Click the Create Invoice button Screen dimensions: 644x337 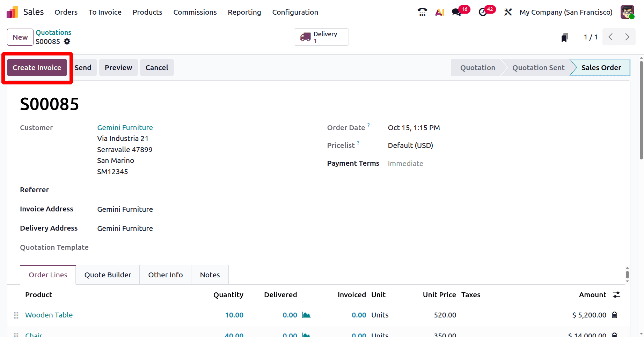tap(37, 67)
